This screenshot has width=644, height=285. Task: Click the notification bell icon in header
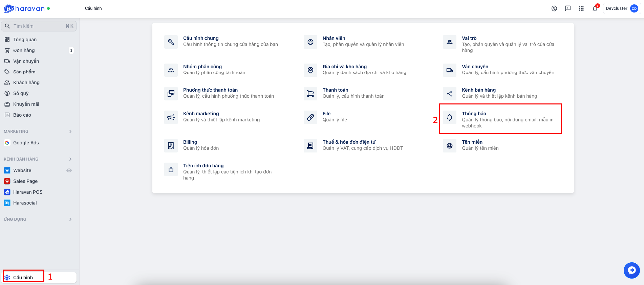click(x=595, y=8)
